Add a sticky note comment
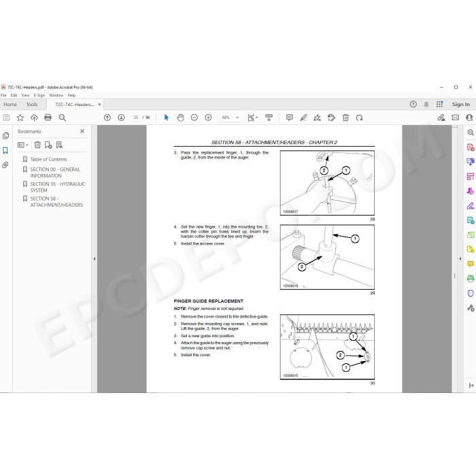Image resolution: width=476 pixels, height=476 pixels. pyautogui.click(x=290, y=118)
